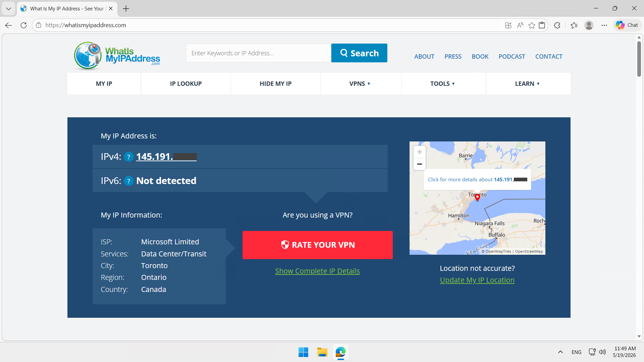644x362 pixels.
Task: Expand the TOOLS dropdown menu
Action: (443, 84)
